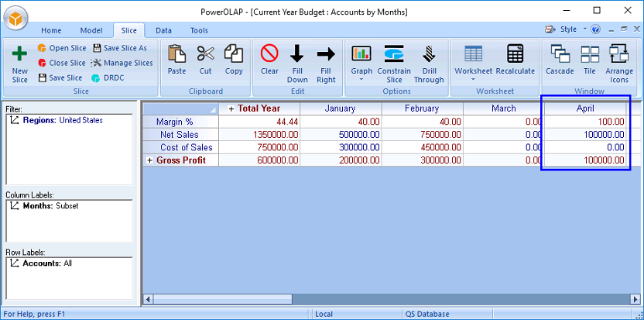Minimize the inner slice document window

click(x=611, y=29)
